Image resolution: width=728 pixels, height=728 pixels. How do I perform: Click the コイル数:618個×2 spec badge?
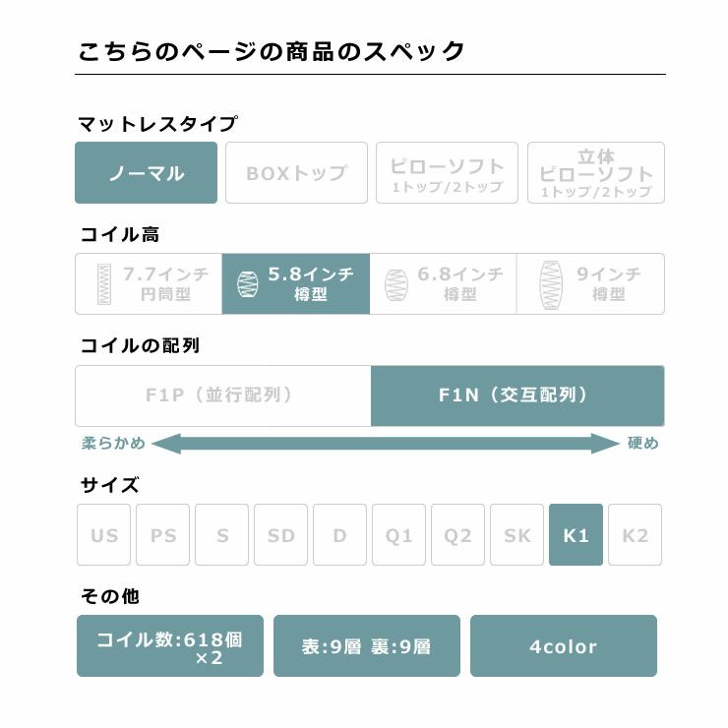click(169, 646)
